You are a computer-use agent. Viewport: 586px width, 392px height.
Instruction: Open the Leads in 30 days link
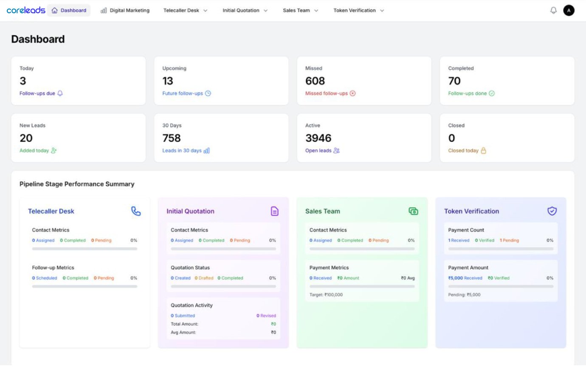click(182, 150)
